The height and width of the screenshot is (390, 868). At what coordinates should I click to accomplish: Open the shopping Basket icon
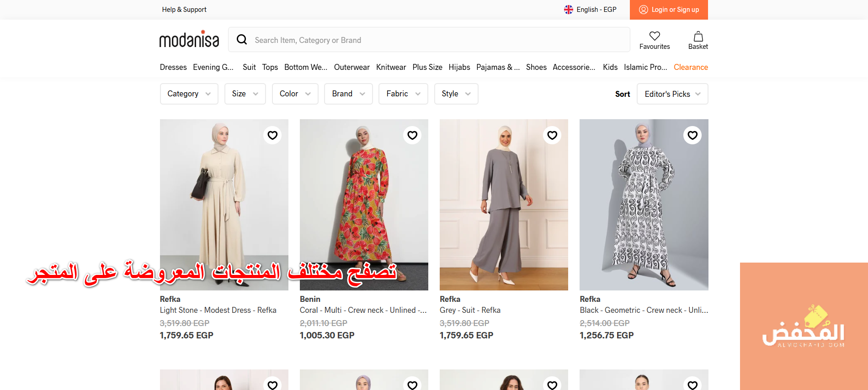coord(698,37)
